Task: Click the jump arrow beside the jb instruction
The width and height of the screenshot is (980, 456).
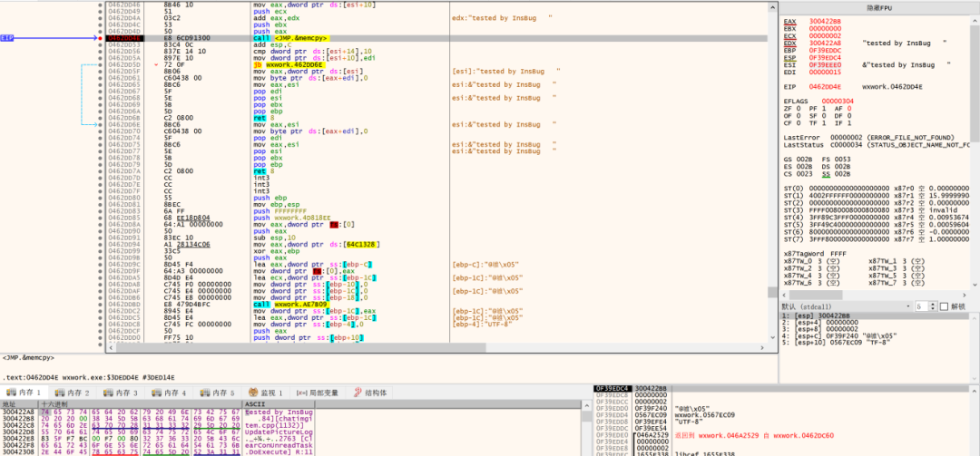Action: (155, 66)
